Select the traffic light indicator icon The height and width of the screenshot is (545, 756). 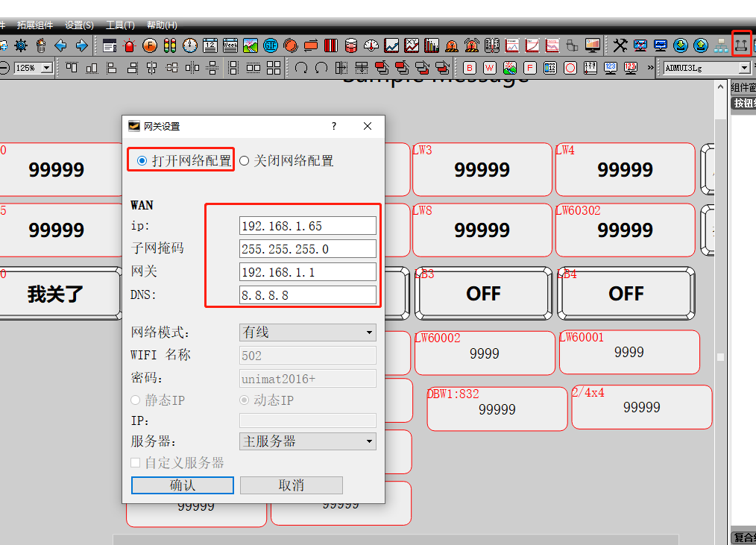coord(169,45)
